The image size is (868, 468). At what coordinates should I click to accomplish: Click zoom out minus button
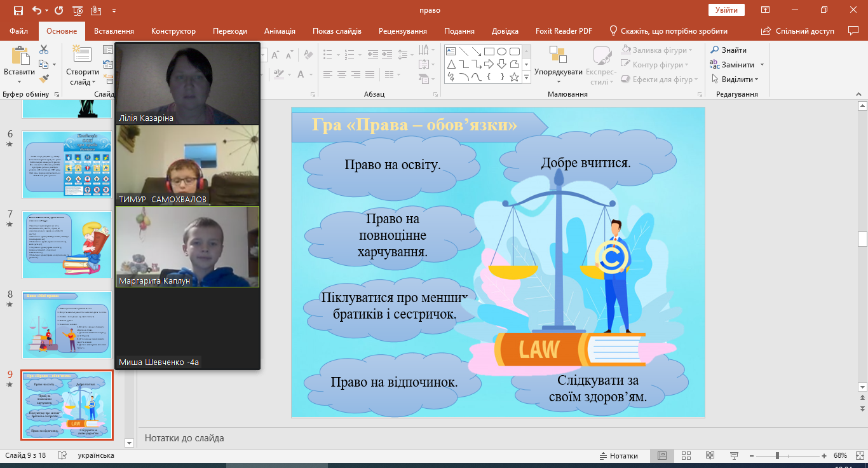click(x=753, y=456)
